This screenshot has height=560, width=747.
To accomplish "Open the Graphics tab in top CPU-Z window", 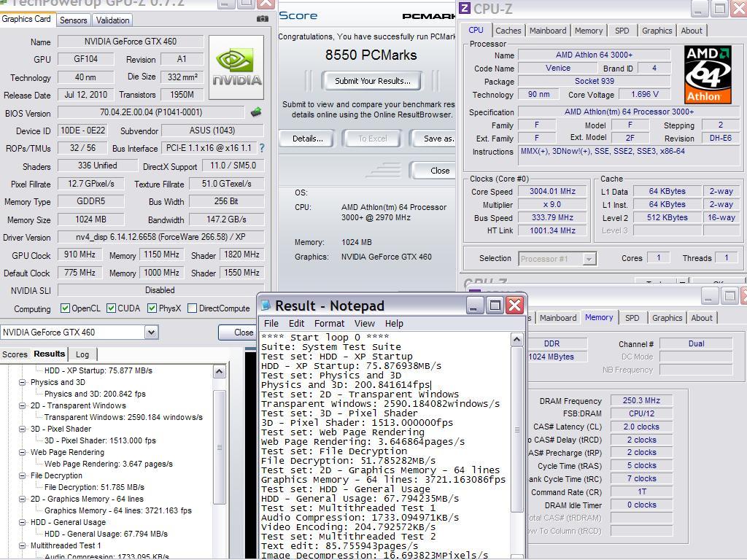I will [x=657, y=31].
